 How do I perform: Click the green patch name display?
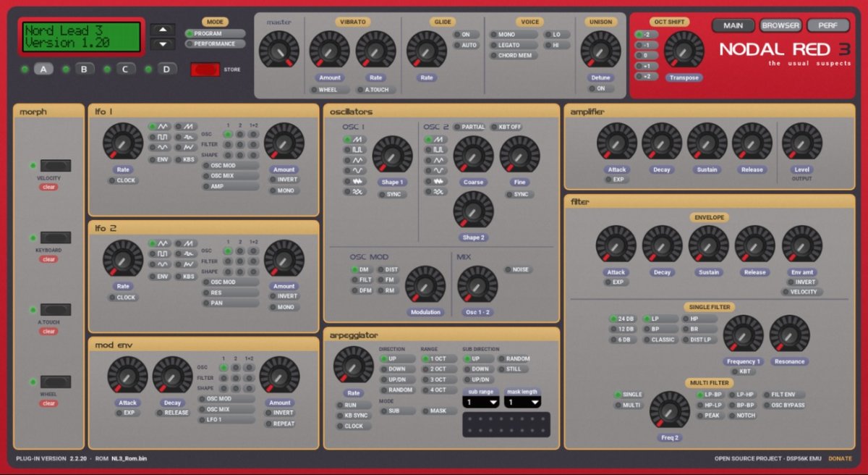click(82, 37)
